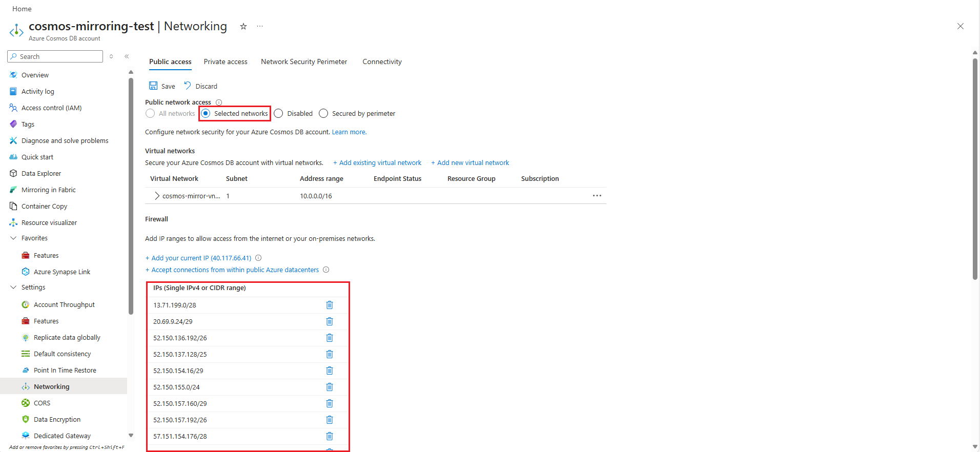Screen dimensions: 980x452
Task: Sort by Endpoint Status column header
Action: click(x=397, y=178)
